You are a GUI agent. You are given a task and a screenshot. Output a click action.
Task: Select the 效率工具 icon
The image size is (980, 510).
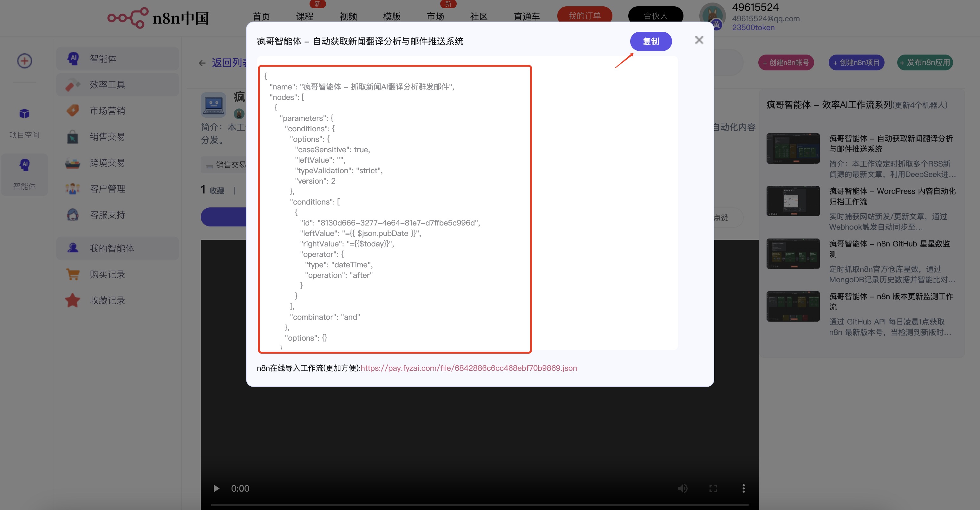[x=72, y=84]
